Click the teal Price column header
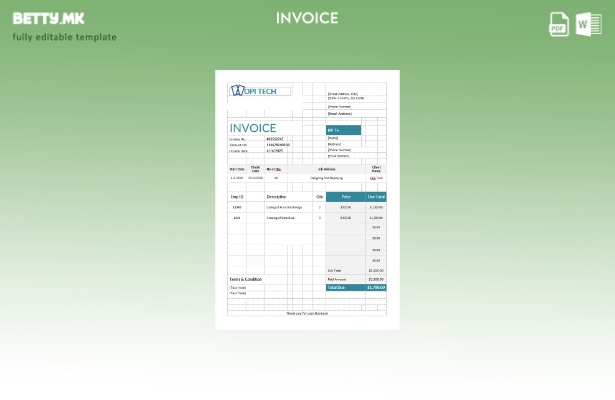The height and width of the screenshot is (400, 615). [345, 197]
